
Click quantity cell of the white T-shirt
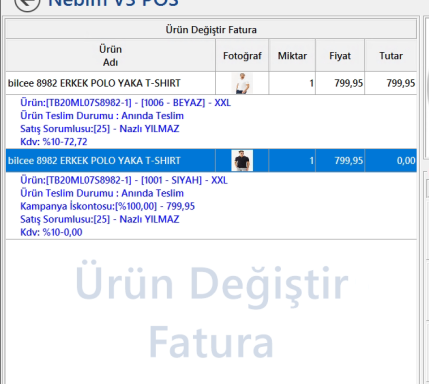point(292,83)
